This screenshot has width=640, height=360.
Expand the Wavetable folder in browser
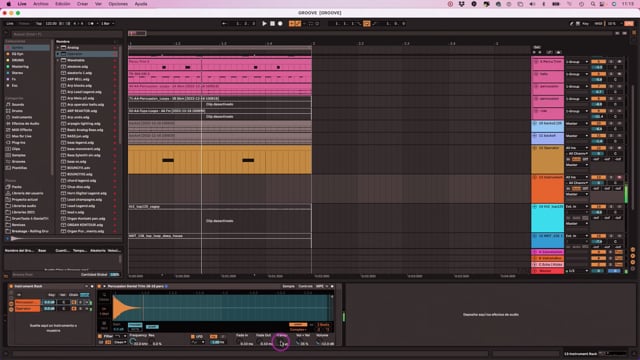(x=58, y=60)
